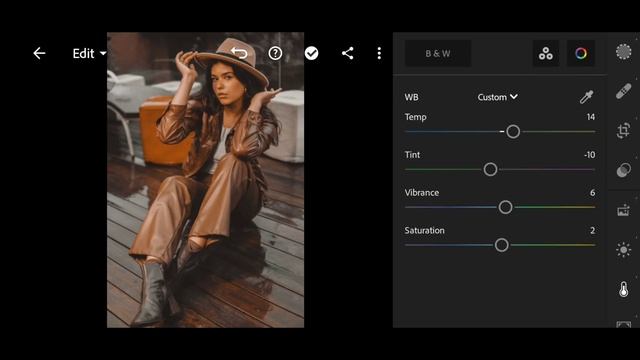Pick the white balance eyedropper
The height and width of the screenshot is (360, 640).
pos(587,97)
